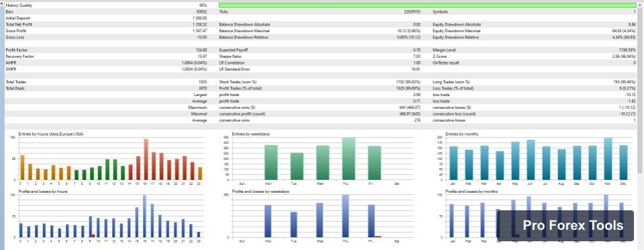This screenshot has height=250, width=644.
Task: Select the average consecutive wins value 276
Action: (419, 120)
